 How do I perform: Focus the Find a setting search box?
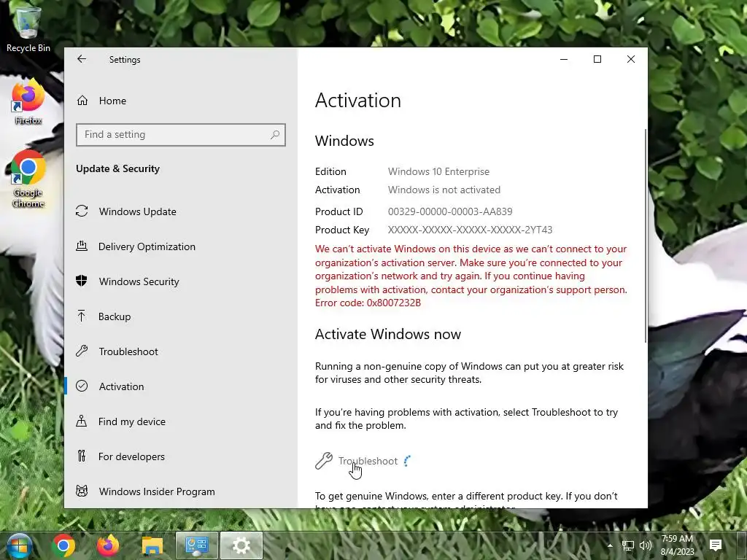[x=181, y=135]
